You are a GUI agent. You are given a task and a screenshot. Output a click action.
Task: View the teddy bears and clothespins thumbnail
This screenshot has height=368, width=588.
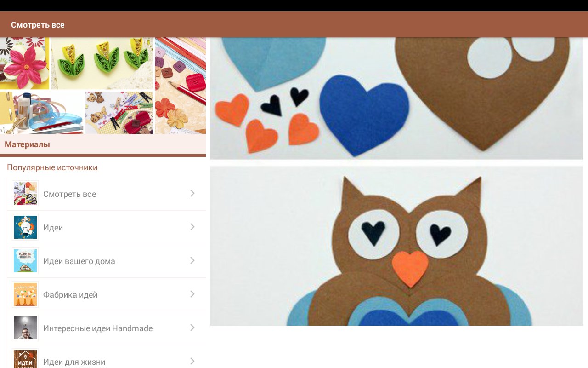point(119,113)
